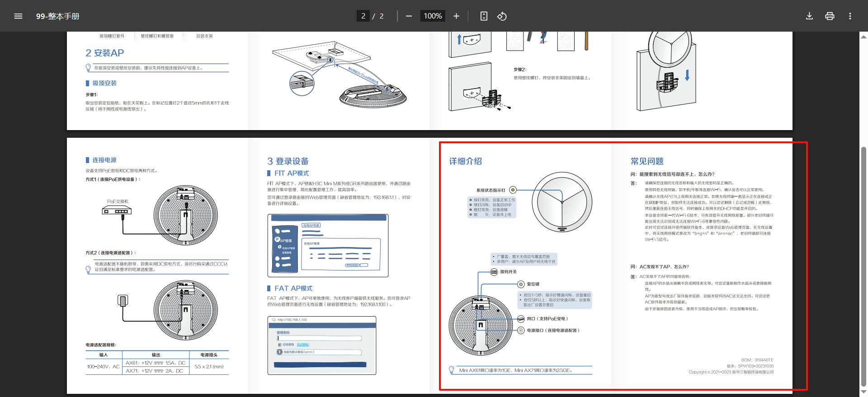Click the scrollbar up arrow
This screenshot has height=397, width=868.
pos(864,37)
